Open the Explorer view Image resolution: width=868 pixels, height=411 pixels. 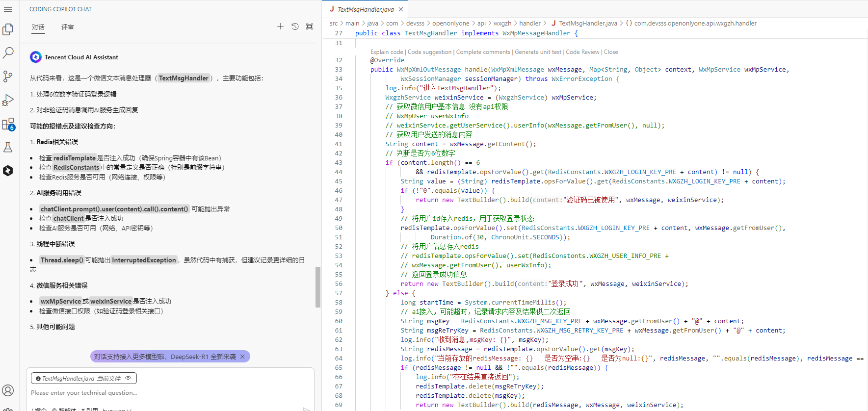click(x=8, y=29)
